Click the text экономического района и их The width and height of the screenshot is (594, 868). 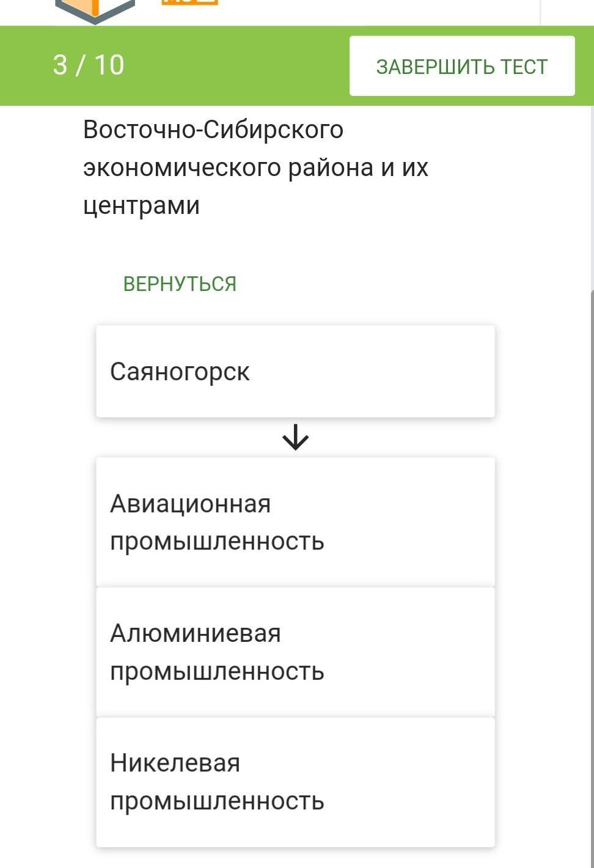click(x=255, y=167)
